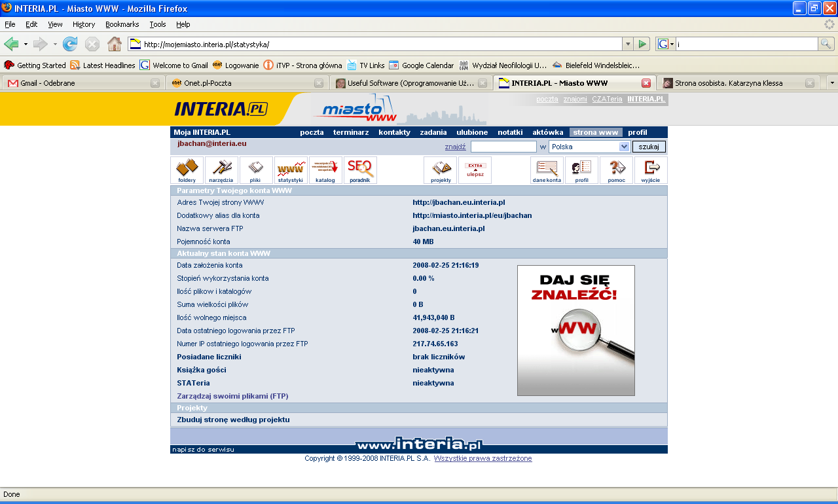Close the INTERIA.PL - Miasto WWW tab
The width and height of the screenshot is (838, 504).
coord(646,83)
